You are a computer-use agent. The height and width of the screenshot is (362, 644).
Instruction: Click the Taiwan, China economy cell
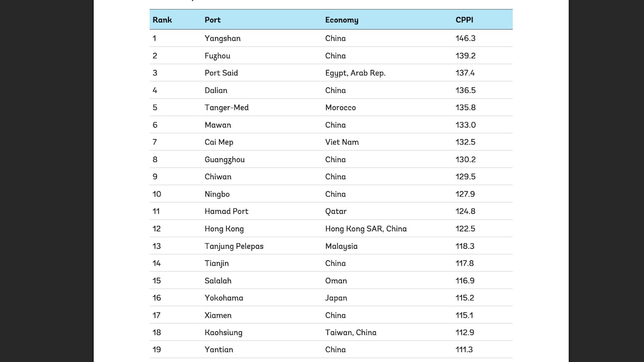[x=351, y=332]
